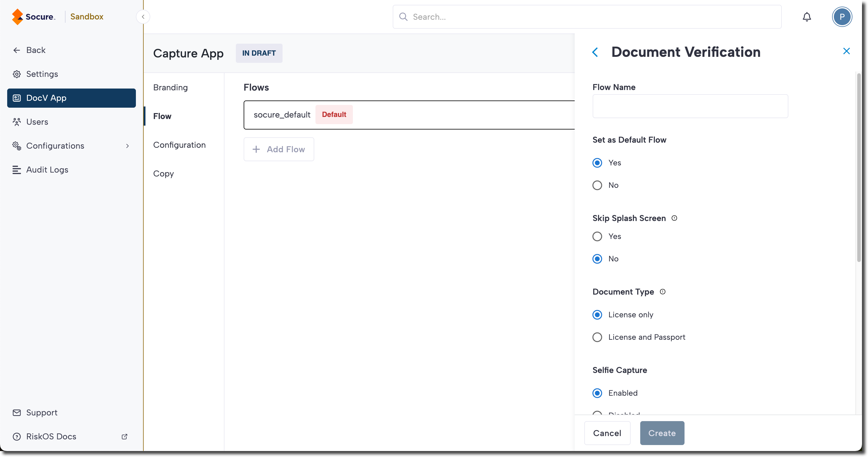Open the user profile avatar P
This screenshot has width=868, height=457.
(841, 17)
